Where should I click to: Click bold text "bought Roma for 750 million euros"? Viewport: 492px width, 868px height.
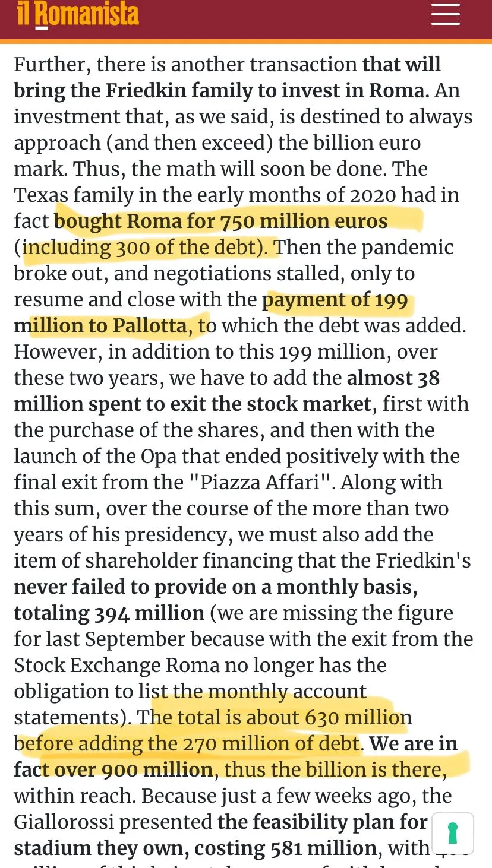220,221
